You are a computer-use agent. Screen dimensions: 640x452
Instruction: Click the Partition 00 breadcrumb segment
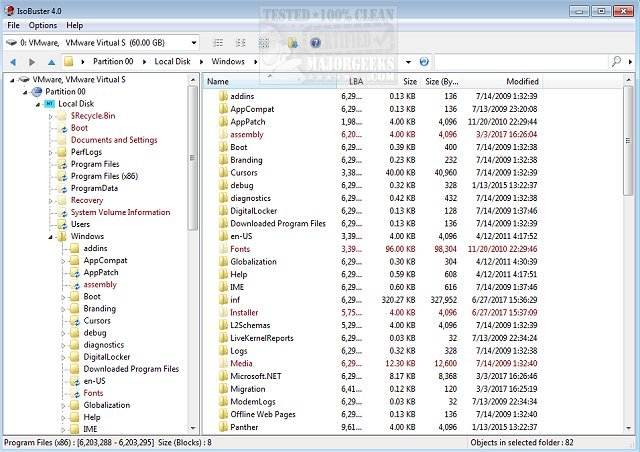click(x=113, y=62)
